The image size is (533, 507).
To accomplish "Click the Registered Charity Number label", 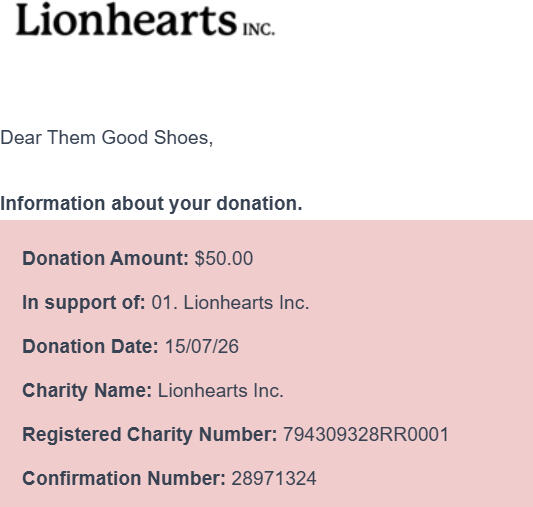I will pyautogui.click(x=150, y=434).
